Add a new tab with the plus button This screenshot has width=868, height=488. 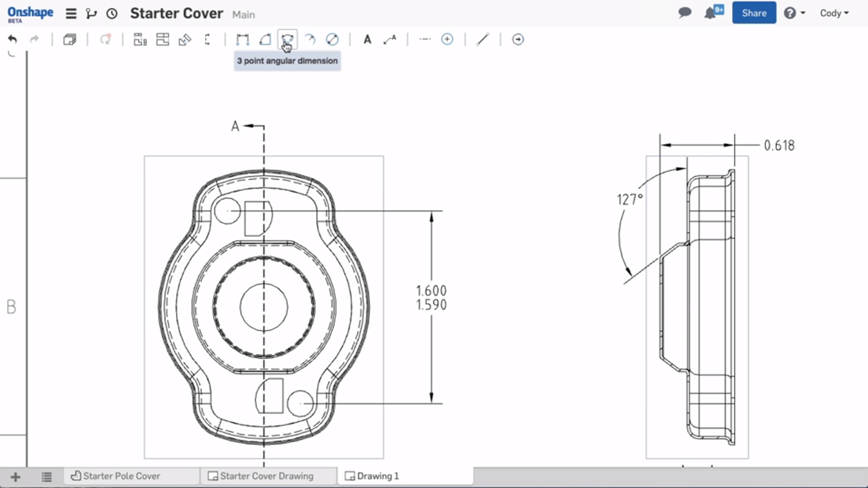point(14,476)
